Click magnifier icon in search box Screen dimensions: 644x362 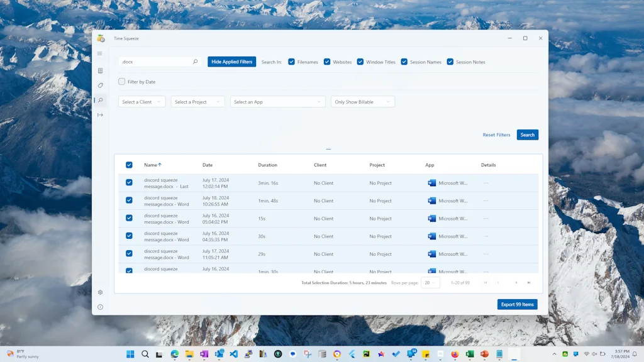tap(195, 62)
